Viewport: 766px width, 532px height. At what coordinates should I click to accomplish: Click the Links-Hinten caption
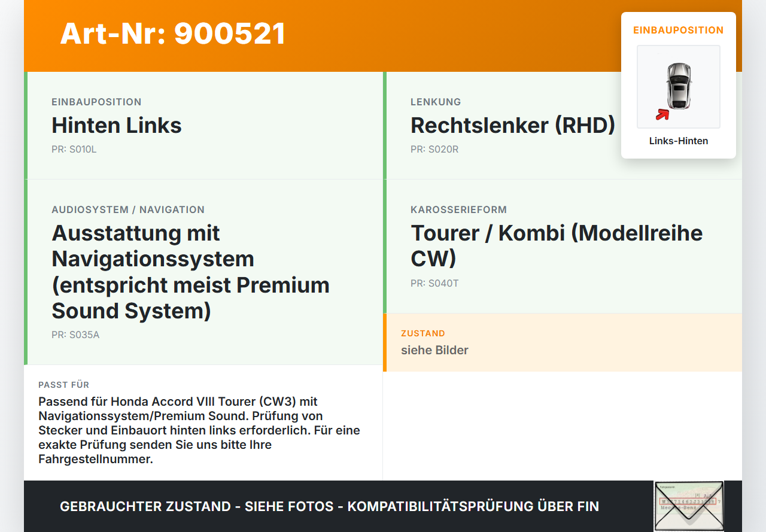pyautogui.click(x=679, y=141)
